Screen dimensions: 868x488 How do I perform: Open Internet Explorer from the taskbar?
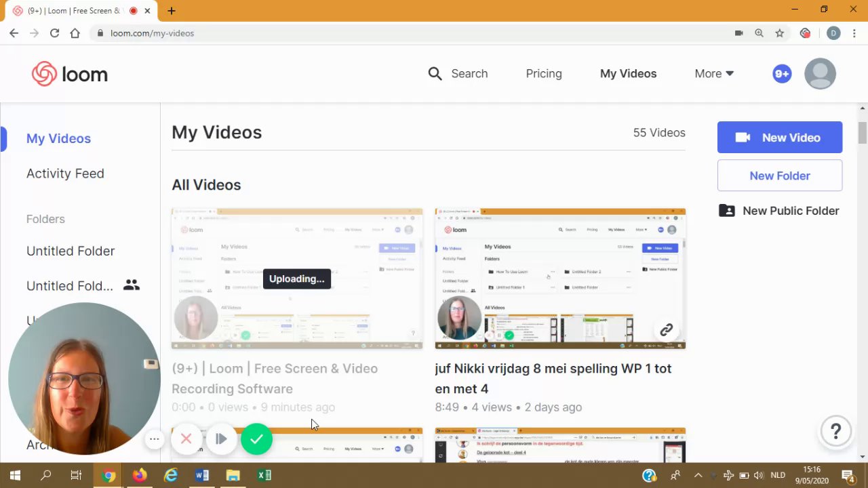pos(170,475)
